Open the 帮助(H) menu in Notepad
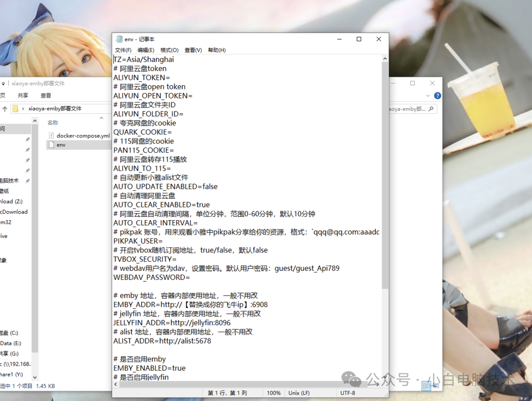This screenshot has height=401, width=532. [x=217, y=50]
